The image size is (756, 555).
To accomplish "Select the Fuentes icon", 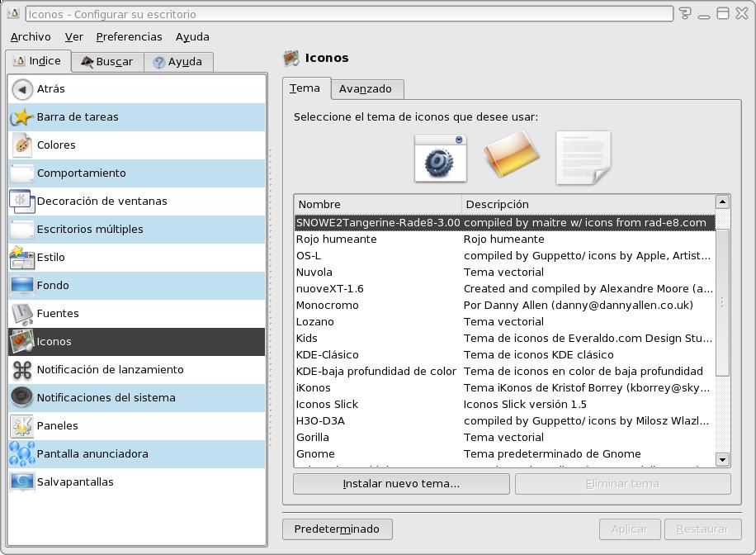I will pos(21,313).
